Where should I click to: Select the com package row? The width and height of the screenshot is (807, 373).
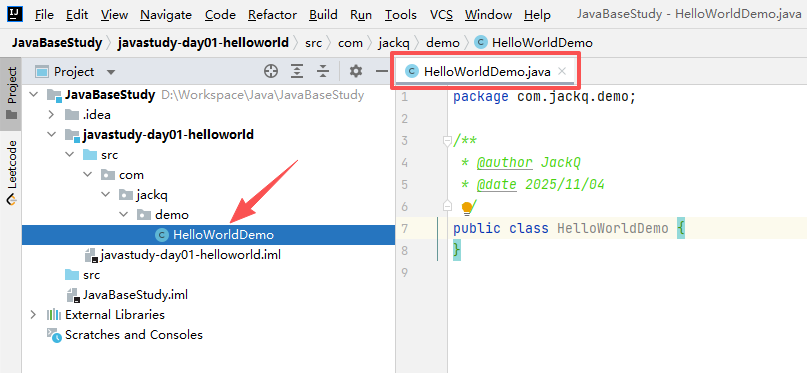coord(208,174)
